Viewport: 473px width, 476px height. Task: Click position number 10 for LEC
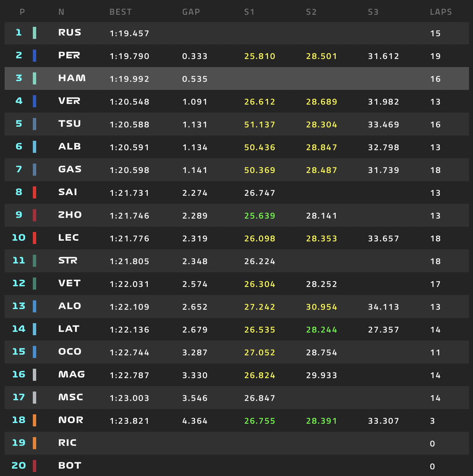(x=19, y=238)
